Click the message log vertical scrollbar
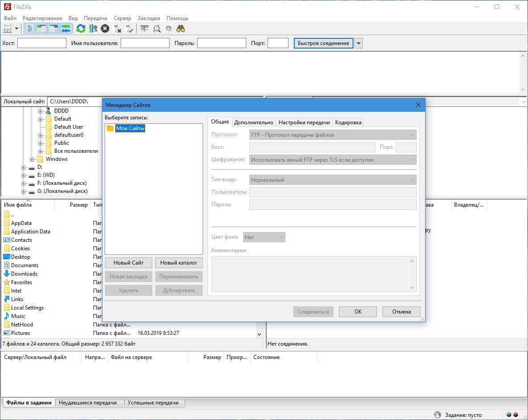 pyautogui.click(x=523, y=73)
